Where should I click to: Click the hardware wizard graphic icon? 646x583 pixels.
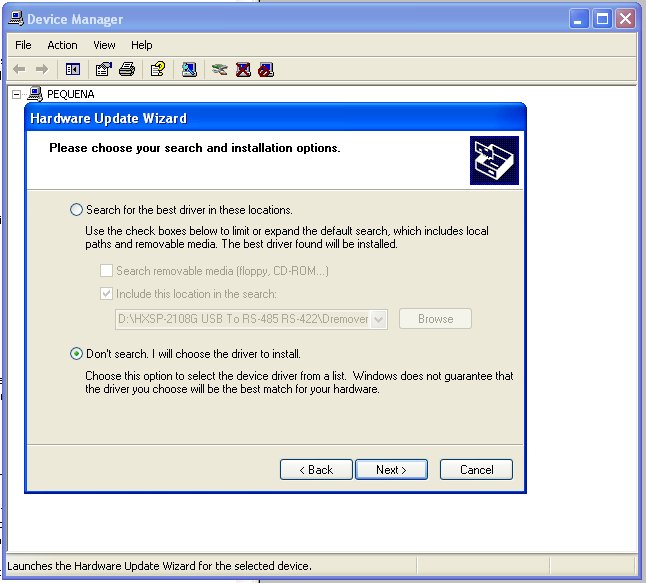click(x=494, y=160)
